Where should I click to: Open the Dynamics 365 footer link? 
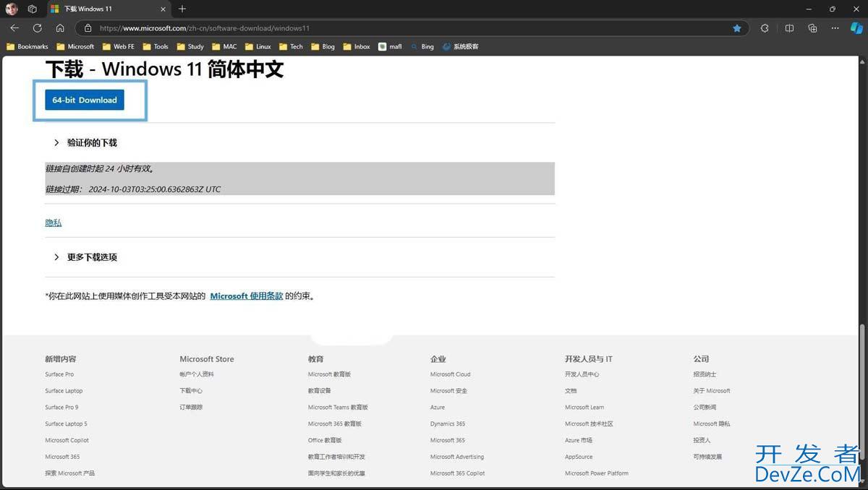tap(448, 424)
